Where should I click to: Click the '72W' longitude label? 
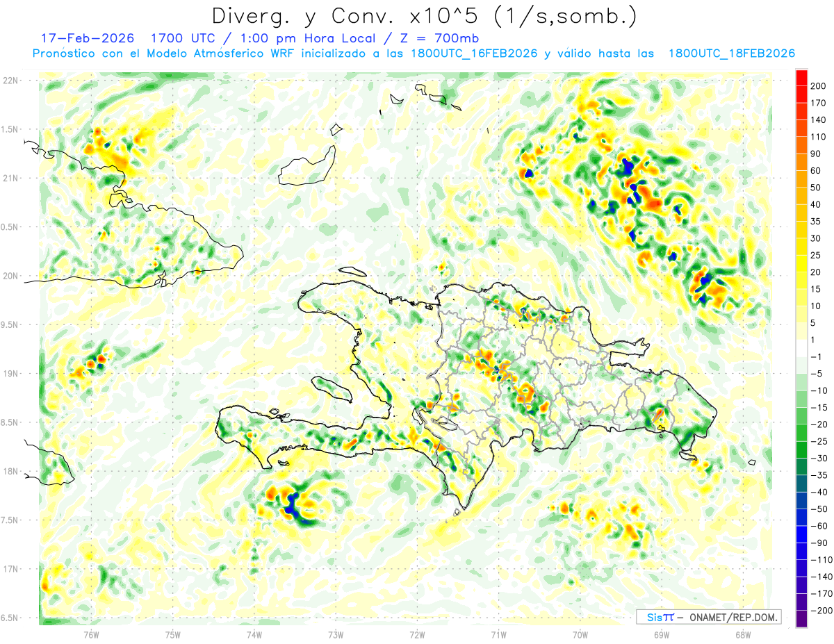click(417, 634)
